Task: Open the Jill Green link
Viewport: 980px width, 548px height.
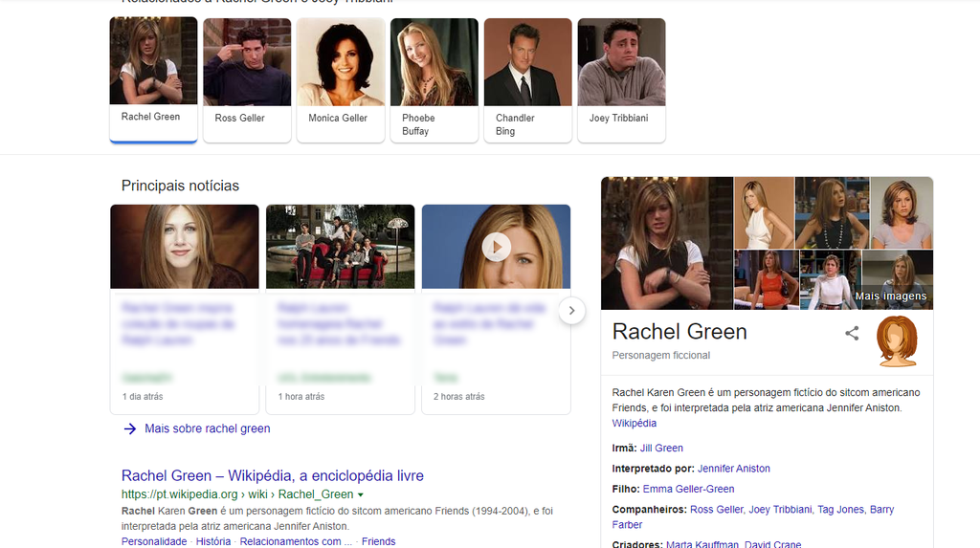Action: pos(661,448)
